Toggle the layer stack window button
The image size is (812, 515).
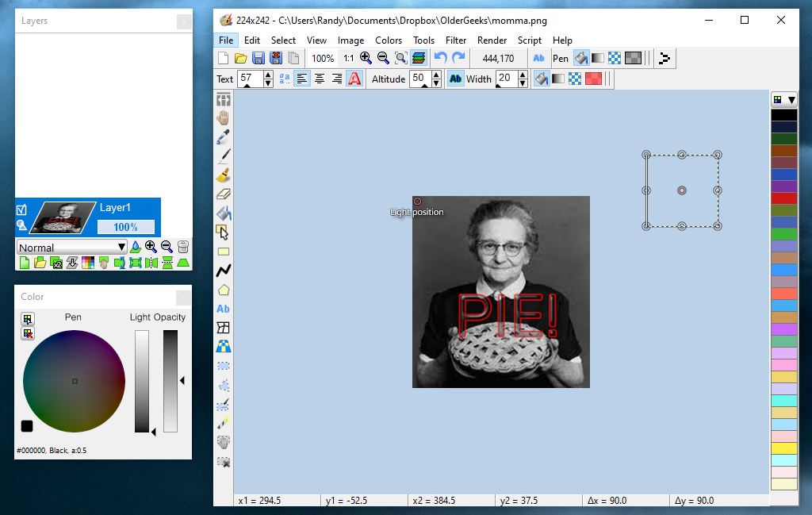(419, 58)
